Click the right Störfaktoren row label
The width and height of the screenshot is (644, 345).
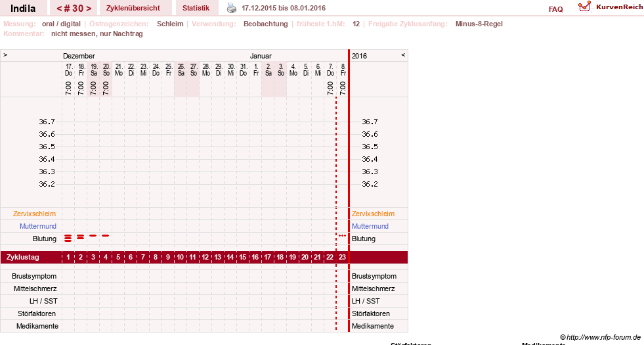370,313
